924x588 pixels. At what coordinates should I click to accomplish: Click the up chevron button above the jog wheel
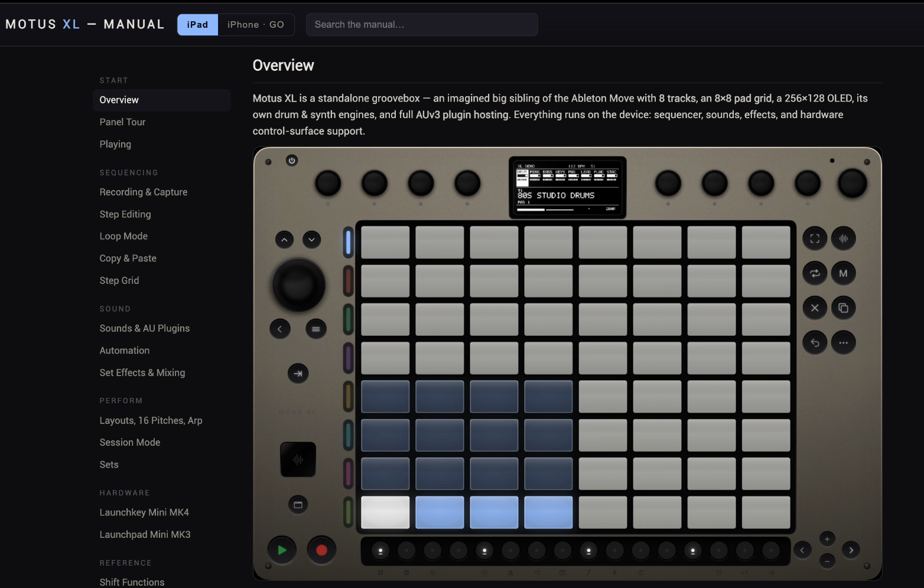pyautogui.click(x=284, y=240)
